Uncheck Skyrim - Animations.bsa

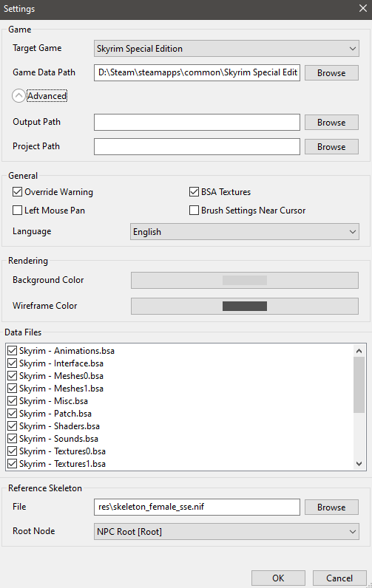click(x=13, y=351)
